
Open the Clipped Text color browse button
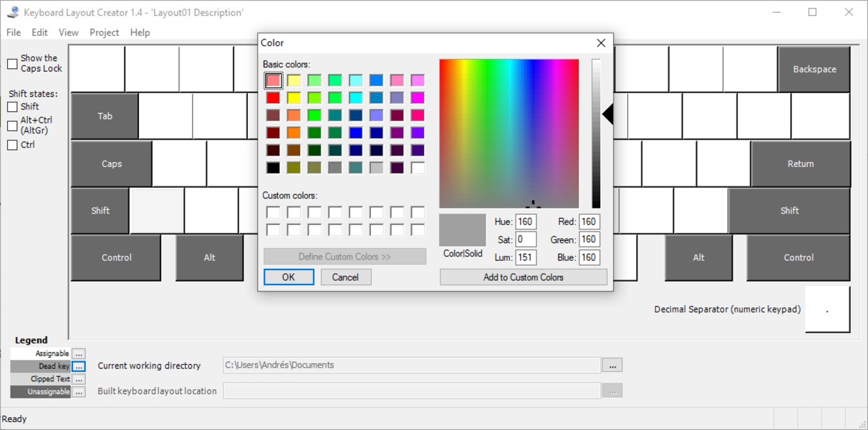click(79, 379)
